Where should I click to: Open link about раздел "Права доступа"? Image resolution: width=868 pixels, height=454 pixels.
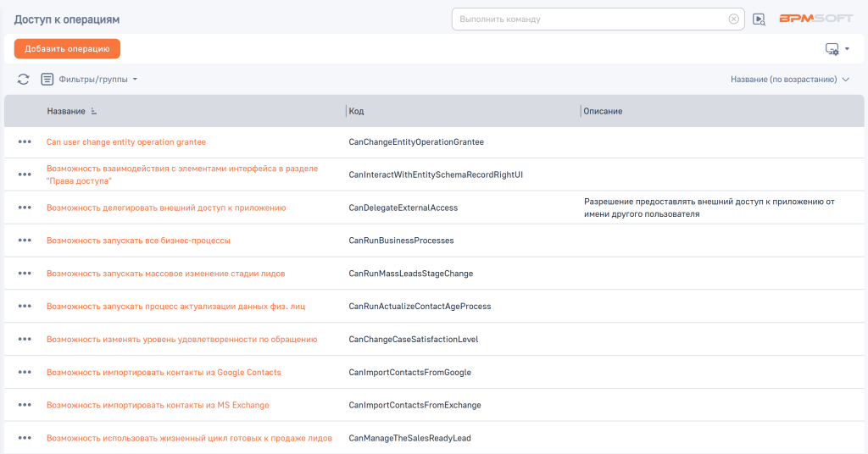click(182, 174)
